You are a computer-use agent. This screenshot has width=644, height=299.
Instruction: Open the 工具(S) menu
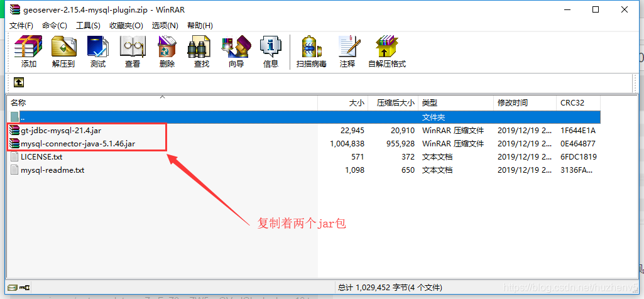coord(89,26)
